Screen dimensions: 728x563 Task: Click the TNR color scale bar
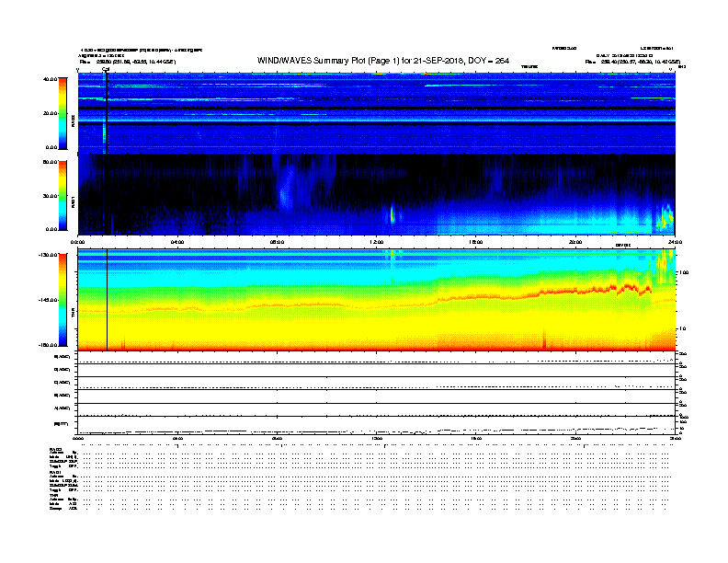coord(63,300)
